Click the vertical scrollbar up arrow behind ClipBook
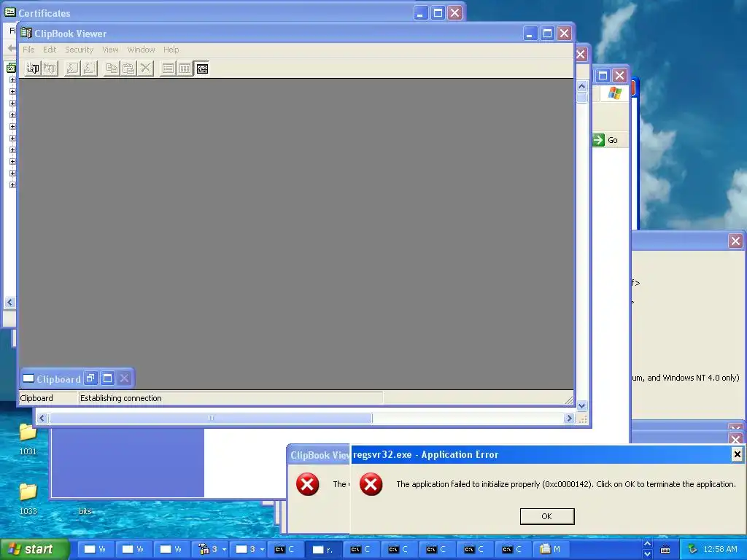 581,86
